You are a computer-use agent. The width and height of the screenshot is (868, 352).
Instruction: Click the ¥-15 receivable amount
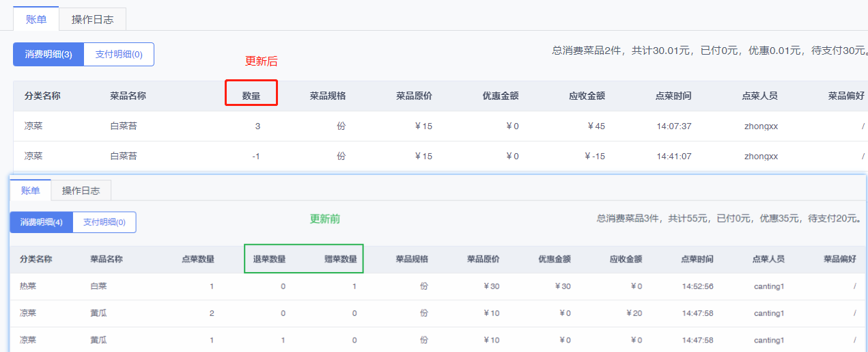click(595, 157)
